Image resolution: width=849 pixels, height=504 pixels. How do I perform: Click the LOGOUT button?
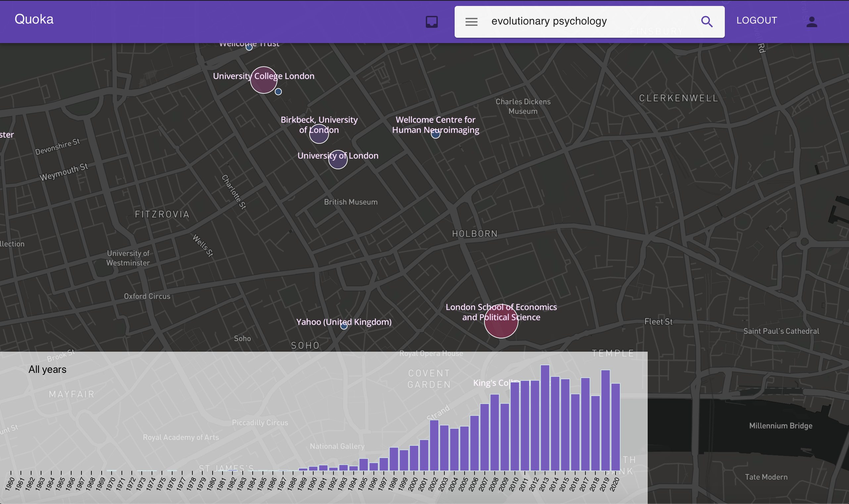(x=757, y=21)
